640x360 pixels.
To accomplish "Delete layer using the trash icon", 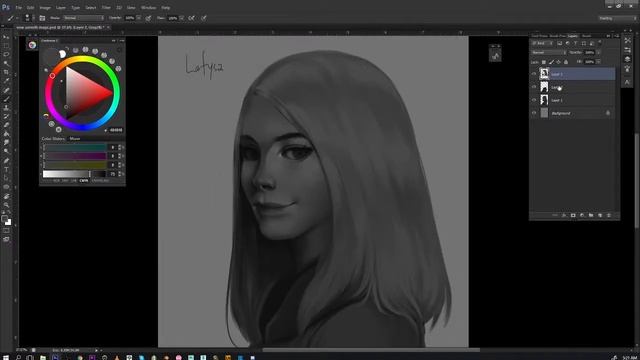I will click(x=609, y=215).
